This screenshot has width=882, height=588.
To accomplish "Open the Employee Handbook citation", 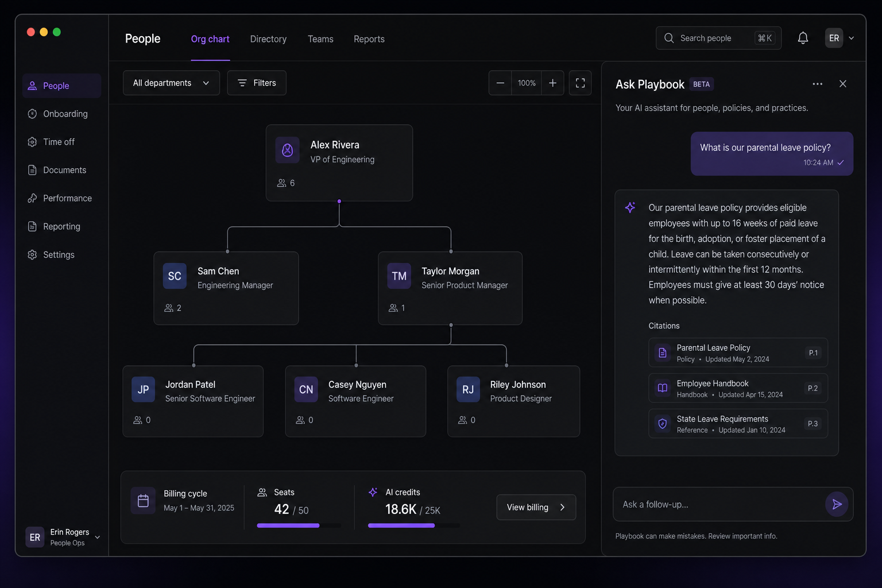I will pyautogui.click(x=738, y=388).
